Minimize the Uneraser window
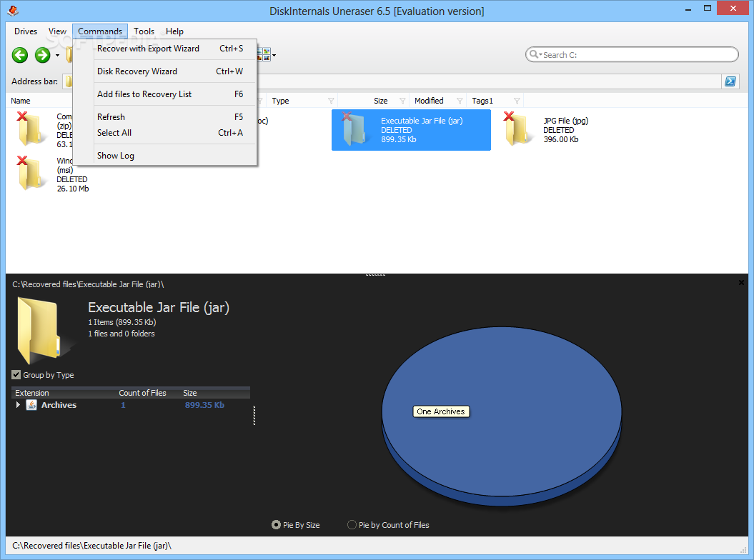Viewport: 754px width, 560px height. click(x=688, y=9)
